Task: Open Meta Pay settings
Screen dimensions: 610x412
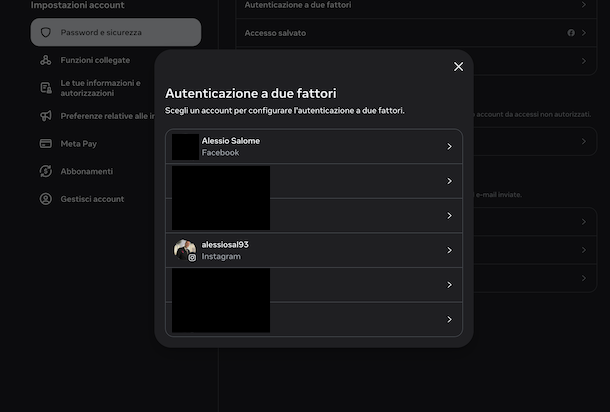Action: [x=79, y=144]
